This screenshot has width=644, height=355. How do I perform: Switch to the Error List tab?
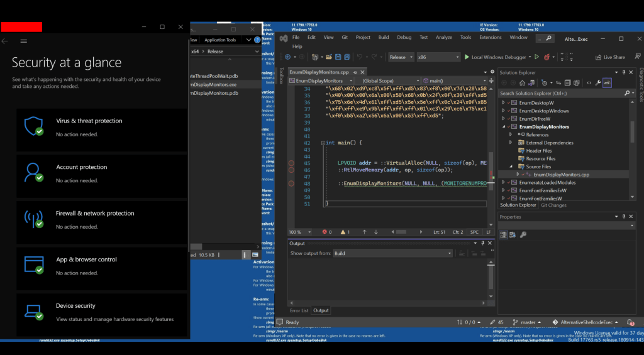299,310
